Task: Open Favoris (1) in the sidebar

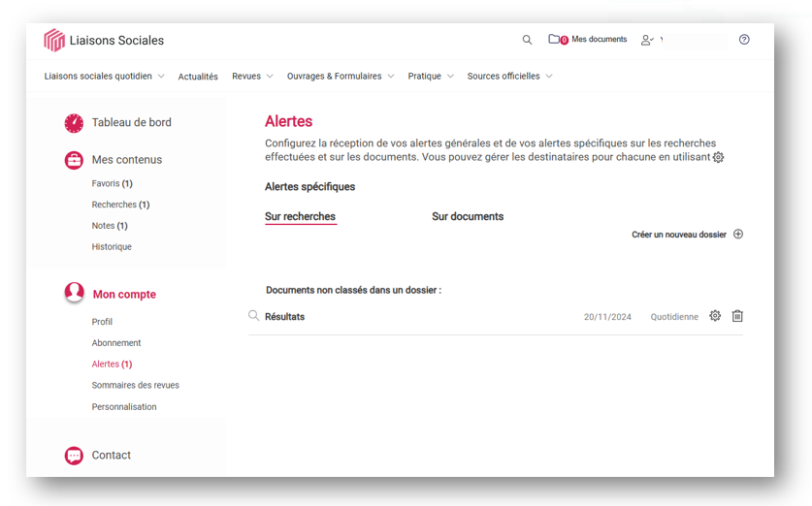Action: point(112,183)
